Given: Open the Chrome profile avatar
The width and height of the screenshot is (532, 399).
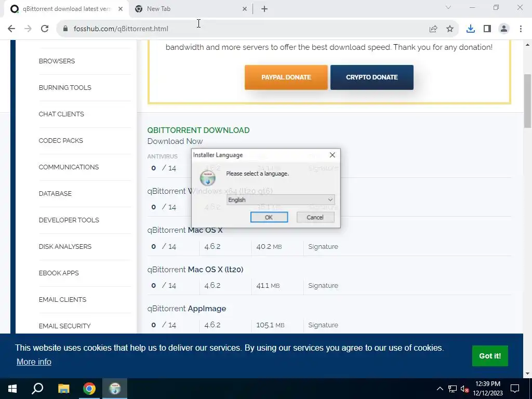Looking at the screenshot, I should pos(504,29).
